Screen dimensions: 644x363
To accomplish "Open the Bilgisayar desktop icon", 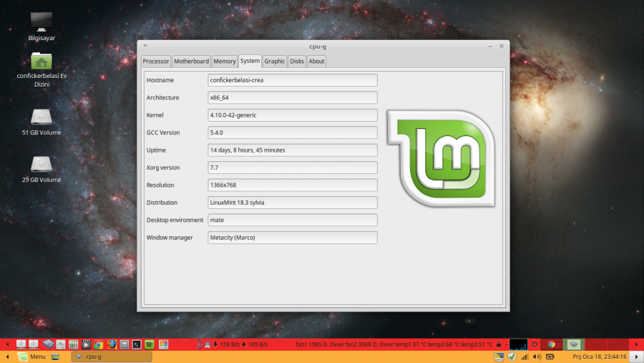I will 42,26.
